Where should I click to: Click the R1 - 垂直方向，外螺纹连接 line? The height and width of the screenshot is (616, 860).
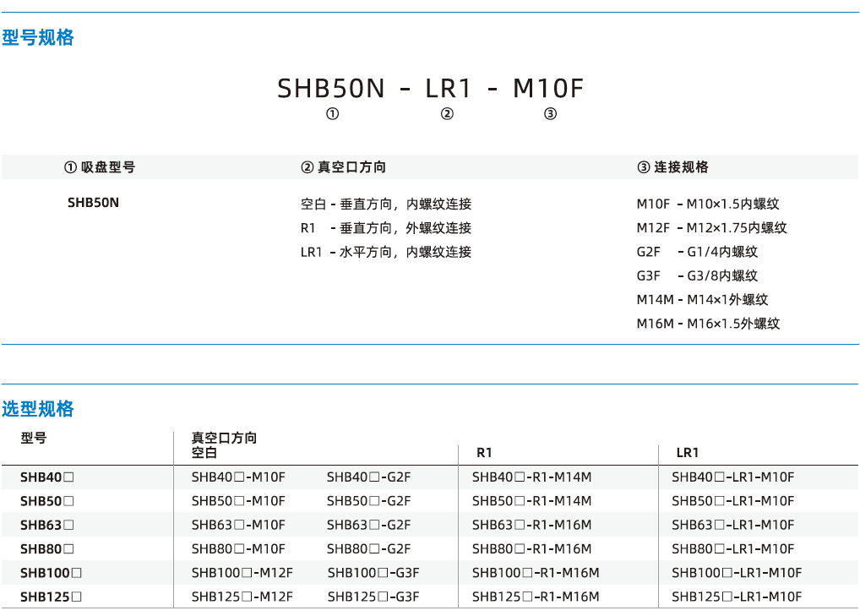coord(386,228)
